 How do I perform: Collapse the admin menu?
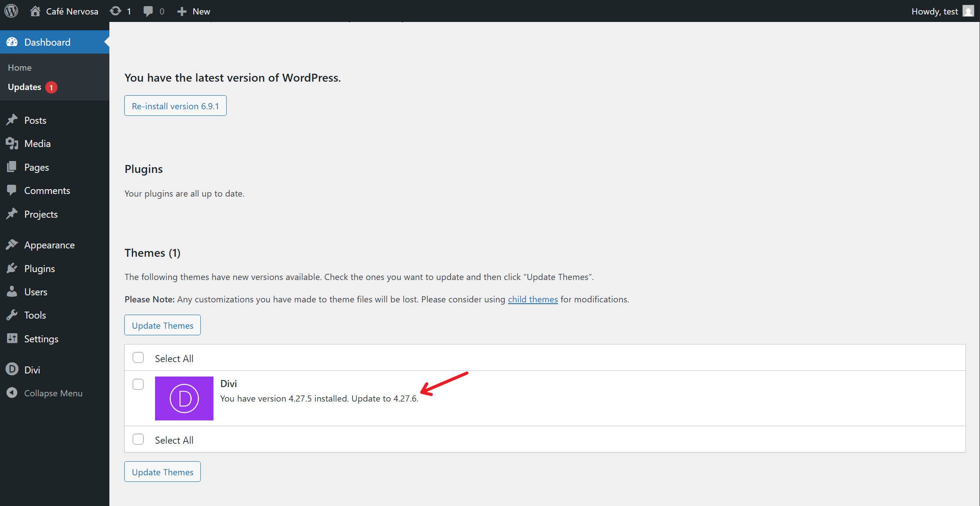click(x=44, y=393)
